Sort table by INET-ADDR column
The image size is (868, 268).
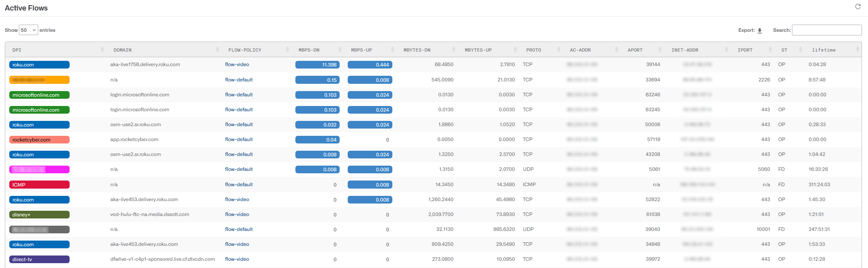tap(697, 50)
